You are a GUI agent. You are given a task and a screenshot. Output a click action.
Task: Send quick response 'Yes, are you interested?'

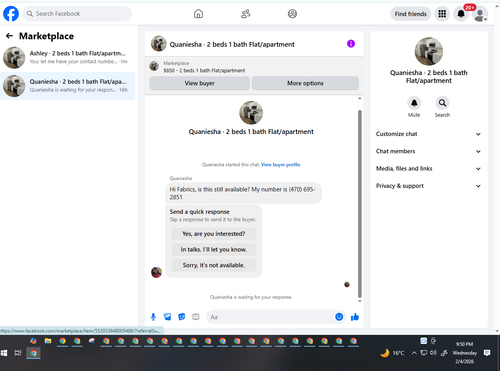click(214, 234)
